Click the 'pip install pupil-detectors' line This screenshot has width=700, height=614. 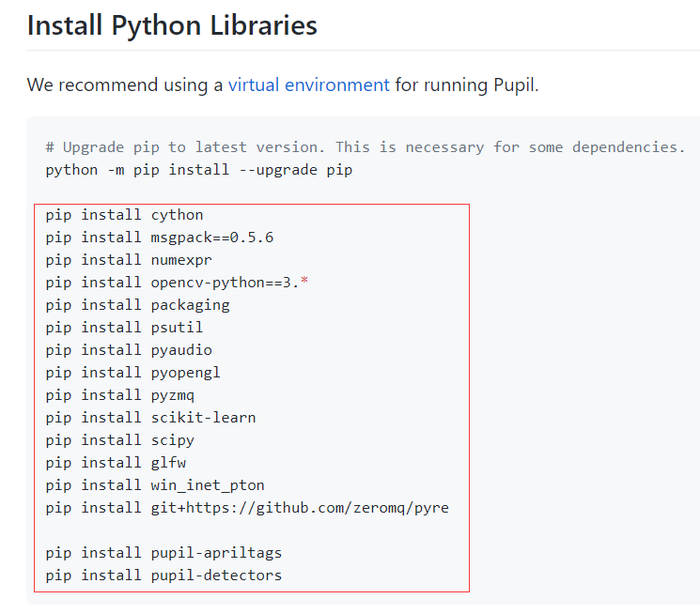(163, 576)
